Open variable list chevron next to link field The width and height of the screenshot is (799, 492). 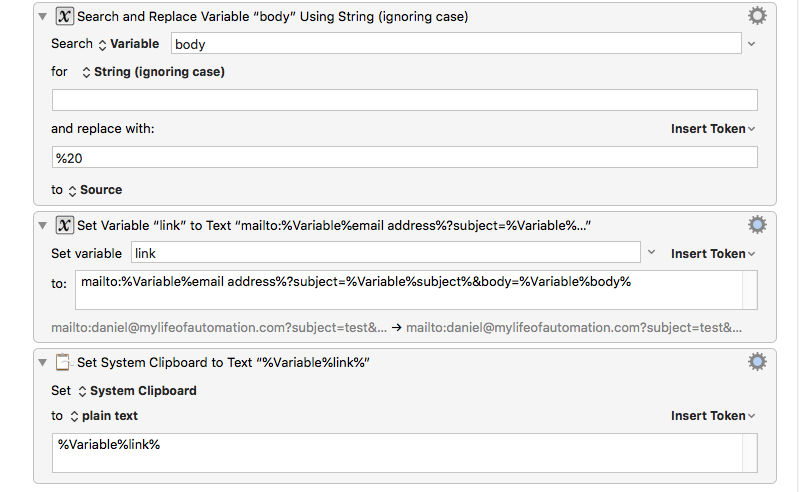tap(651, 252)
